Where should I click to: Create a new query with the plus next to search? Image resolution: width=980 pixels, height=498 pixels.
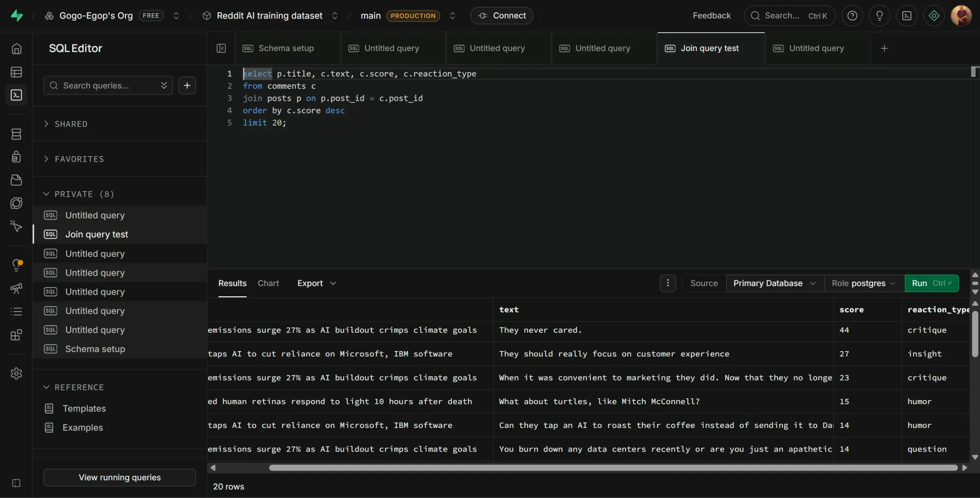[x=187, y=85]
